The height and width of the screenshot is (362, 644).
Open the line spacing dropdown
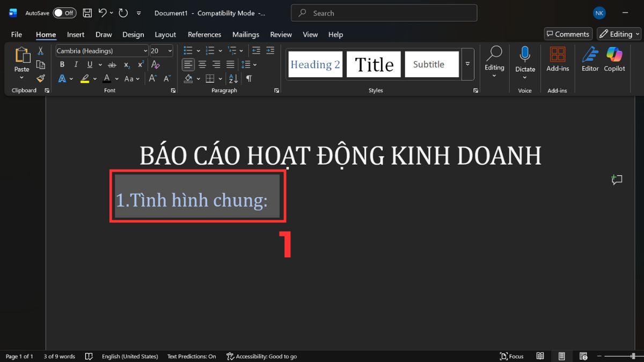click(x=248, y=64)
